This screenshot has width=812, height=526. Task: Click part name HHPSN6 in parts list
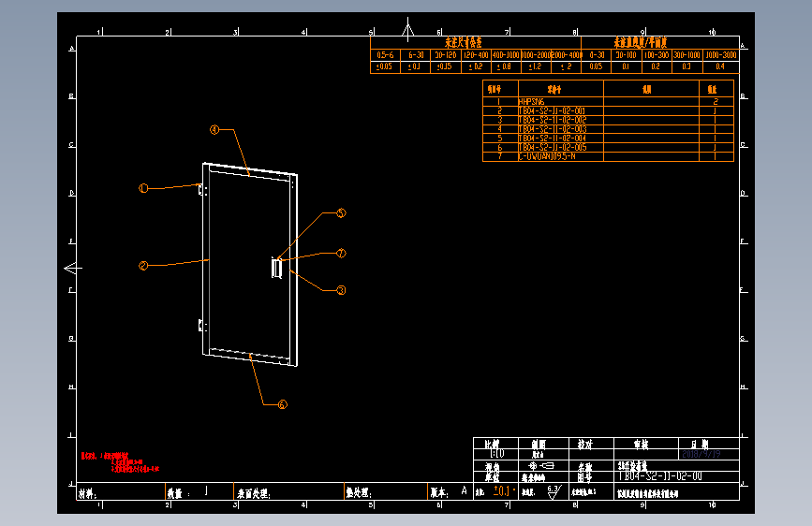(532, 102)
